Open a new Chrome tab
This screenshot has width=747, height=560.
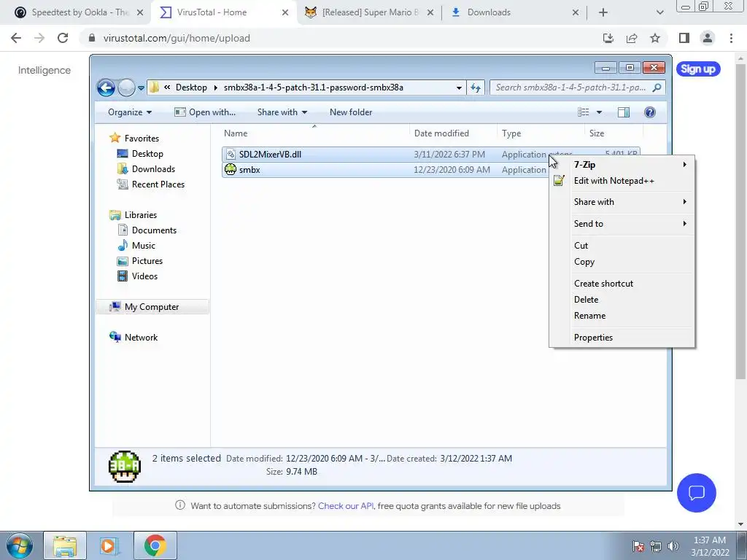click(603, 12)
